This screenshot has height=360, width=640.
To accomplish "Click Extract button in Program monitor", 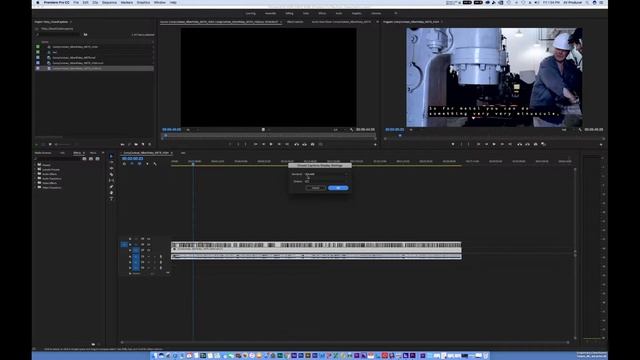I will point(527,144).
